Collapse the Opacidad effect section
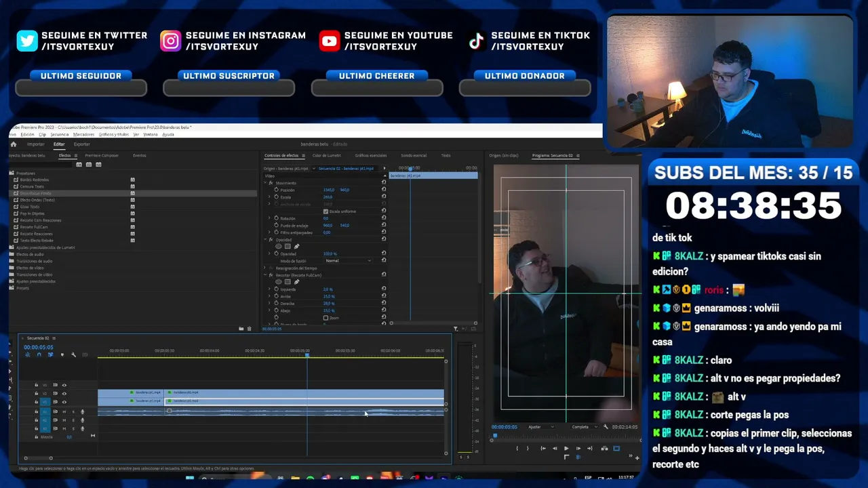Image resolution: width=868 pixels, height=488 pixels. 265,239
